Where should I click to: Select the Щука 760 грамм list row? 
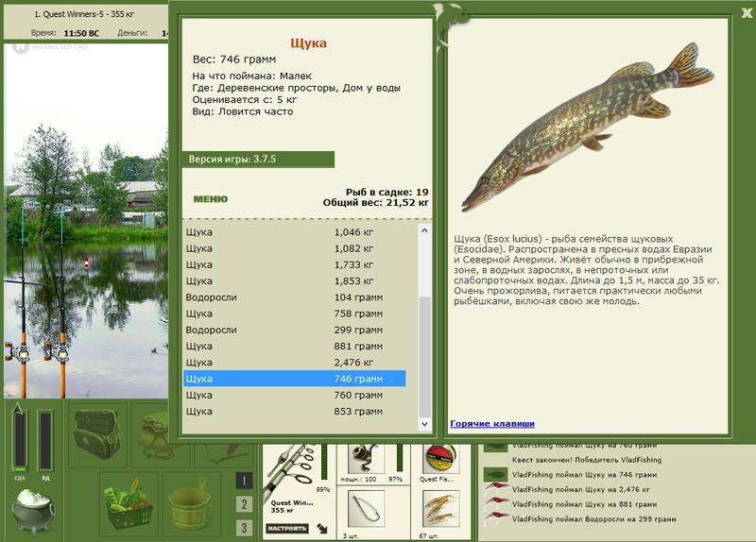coord(294,395)
